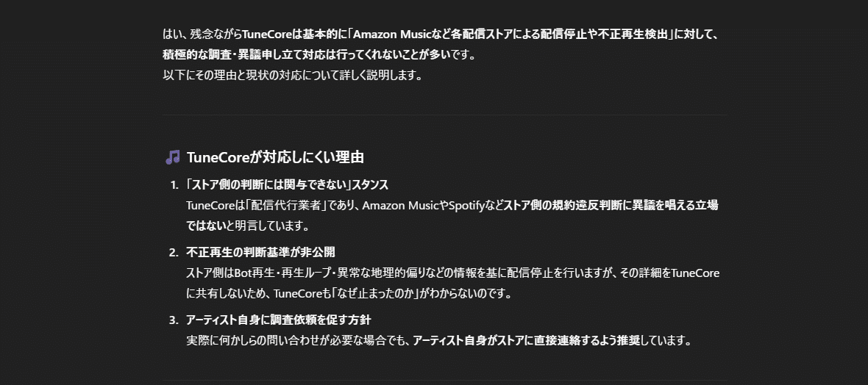Click the list number "1."
The width and height of the screenshot is (868, 385).
pyautogui.click(x=174, y=184)
